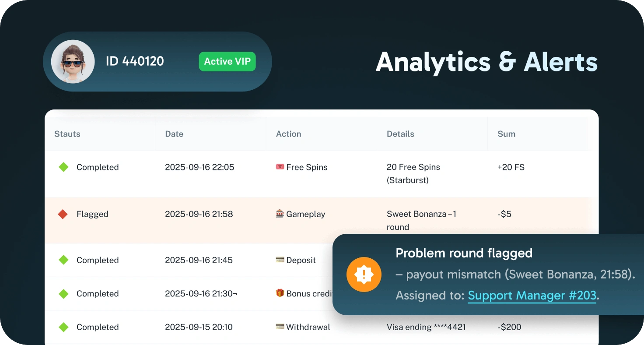Open the Support Manager #203 link
The width and height of the screenshot is (644, 345).
click(x=532, y=296)
